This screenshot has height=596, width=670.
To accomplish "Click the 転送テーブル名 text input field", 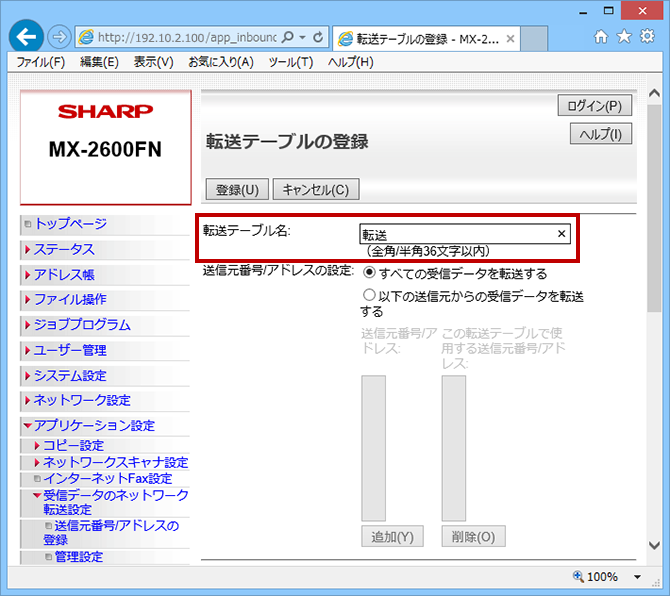I will click(455, 233).
